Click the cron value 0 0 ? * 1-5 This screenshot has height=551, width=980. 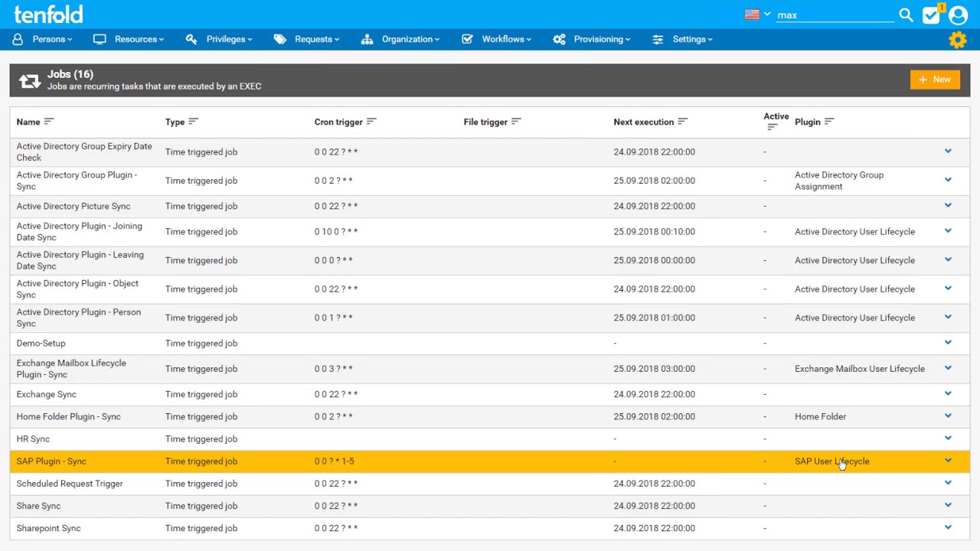coord(334,461)
